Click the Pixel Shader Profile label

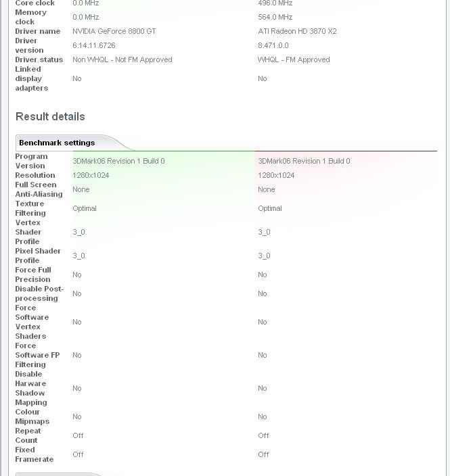pyautogui.click(x=38, y=256)
